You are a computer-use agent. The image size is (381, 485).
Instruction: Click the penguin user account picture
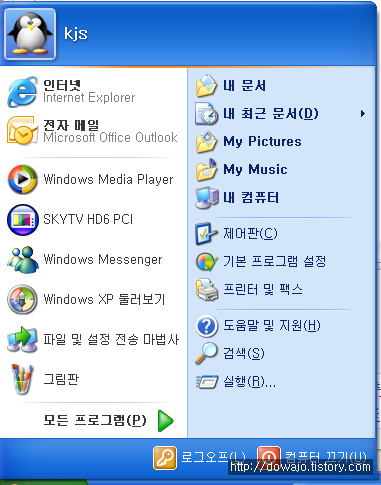pyautogui.click(x=30, y=34)
